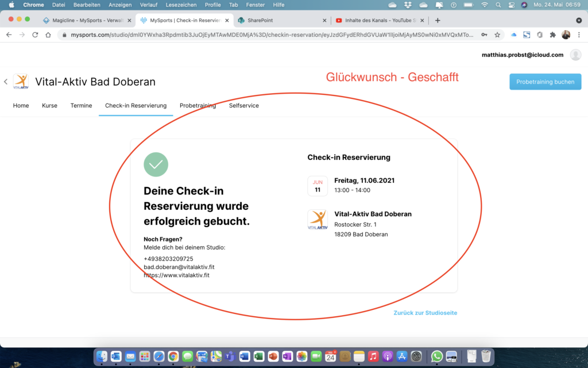Viewport: 588px width, 368px height.
Task: Switch to the Kurse tab
Action: click(49, 106)
